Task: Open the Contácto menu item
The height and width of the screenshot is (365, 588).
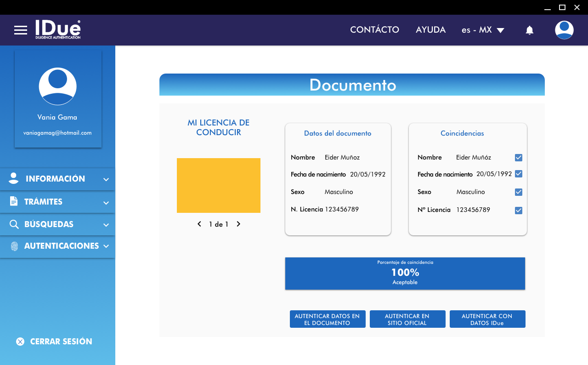Action: (x=374, y=30)
